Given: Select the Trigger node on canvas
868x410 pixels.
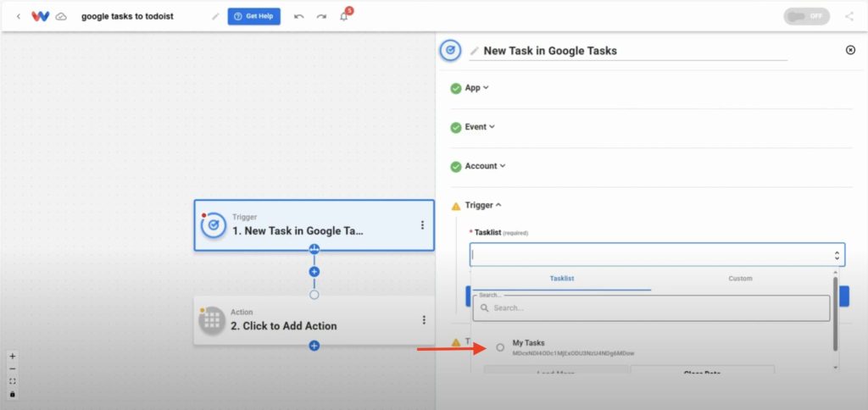Looking at the screenshot, I should pyautogui.click(x=314, y=225).
